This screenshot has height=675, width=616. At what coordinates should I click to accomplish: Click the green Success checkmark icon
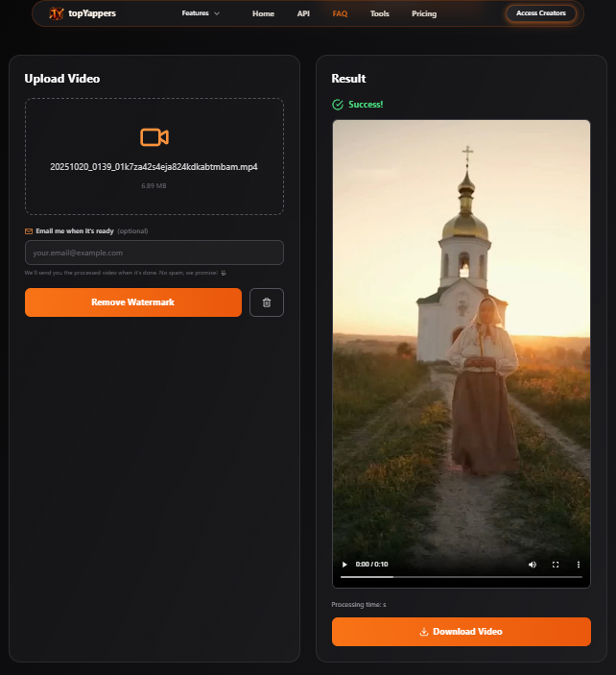(x=337, y=105)
